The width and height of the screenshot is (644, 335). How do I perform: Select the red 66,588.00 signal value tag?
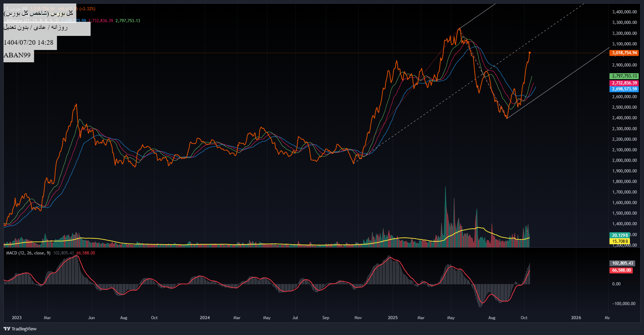(621, 270)
